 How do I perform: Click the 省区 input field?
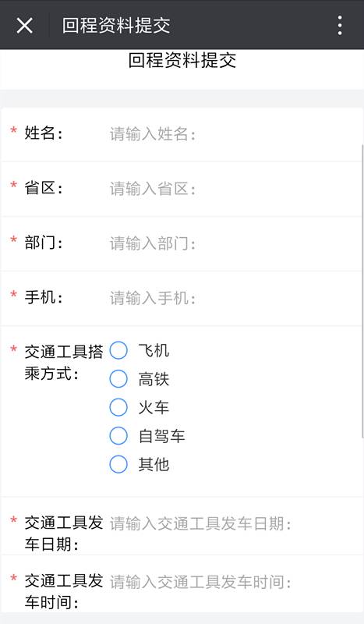click(x=233, y=189)
